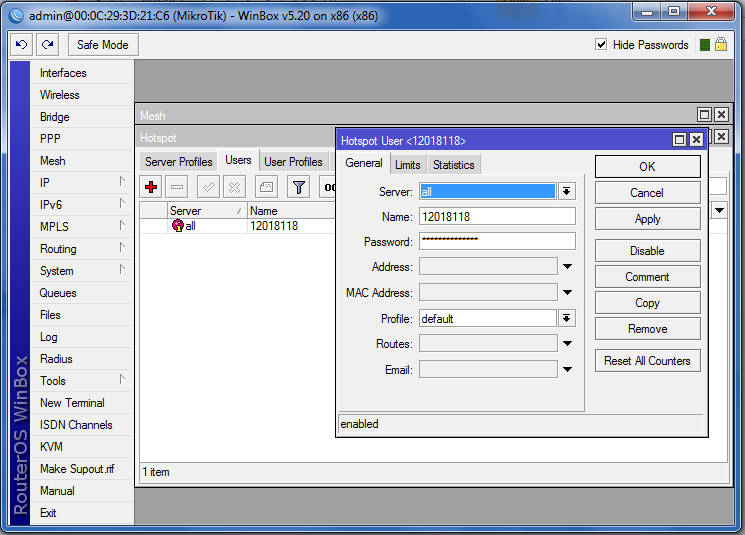Close the Mesh window
745x535 pixels.
tap(721, 115)
